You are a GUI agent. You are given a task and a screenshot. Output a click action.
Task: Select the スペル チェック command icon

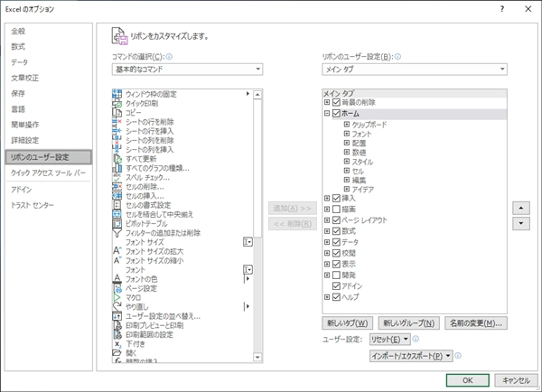tap(117, 177)
